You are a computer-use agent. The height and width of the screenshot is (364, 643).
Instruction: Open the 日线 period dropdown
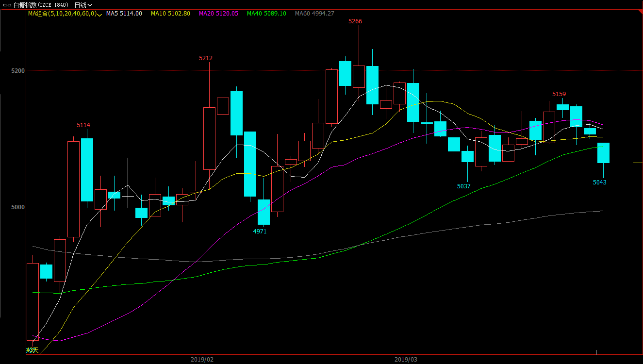83,5
